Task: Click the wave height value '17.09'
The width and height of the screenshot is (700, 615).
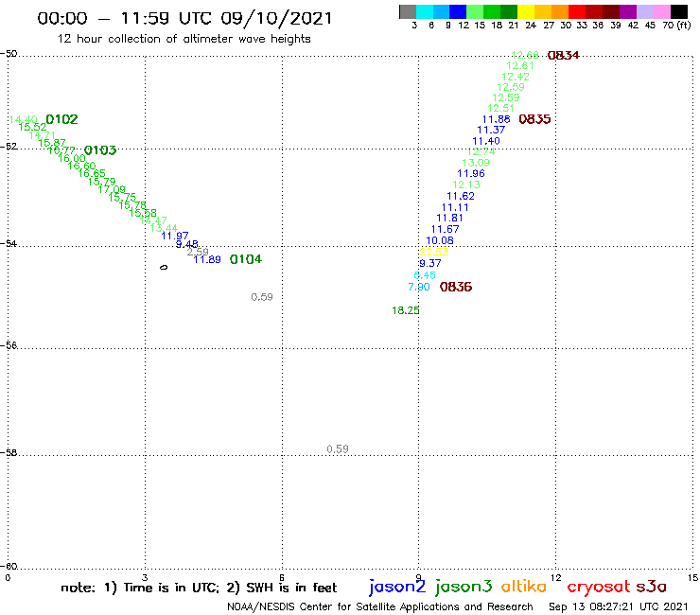Action: click(x=112, y=189)
